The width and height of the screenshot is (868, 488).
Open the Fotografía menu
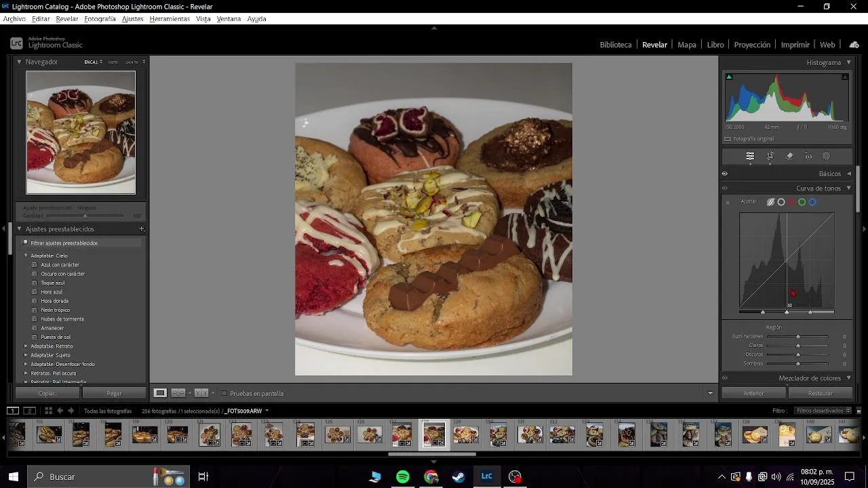point(100,19)
